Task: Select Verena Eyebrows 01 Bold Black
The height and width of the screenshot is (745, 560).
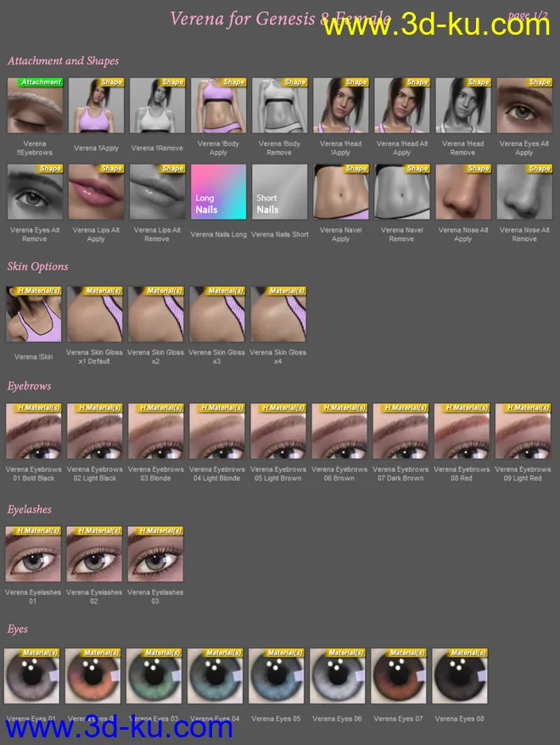Action: [34, 431]
